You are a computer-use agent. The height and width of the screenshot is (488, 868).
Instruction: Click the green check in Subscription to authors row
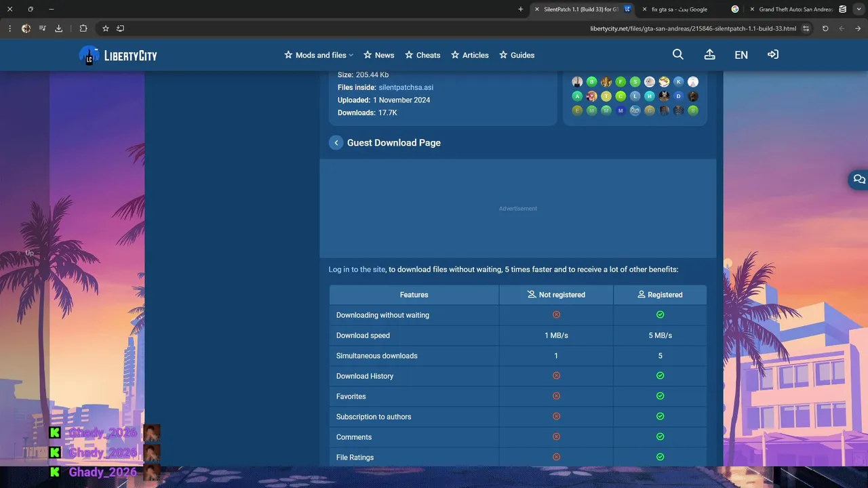(660, 416)
